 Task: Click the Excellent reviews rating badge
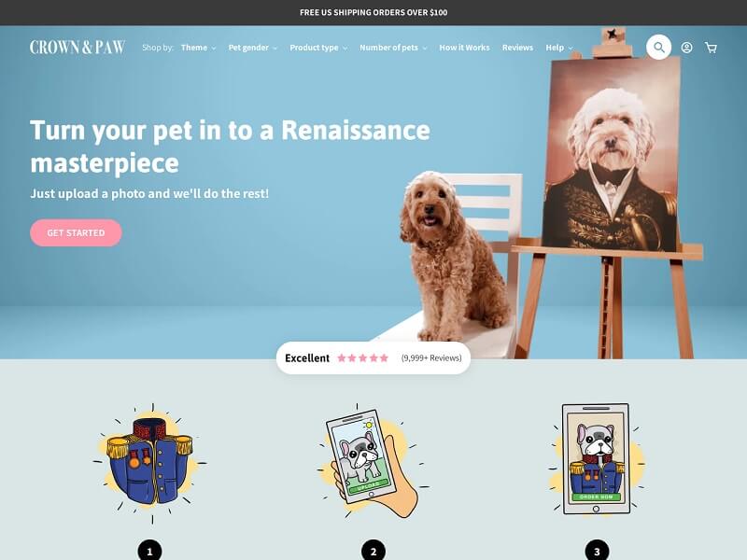pyautogui.click(x=373, y=358)
